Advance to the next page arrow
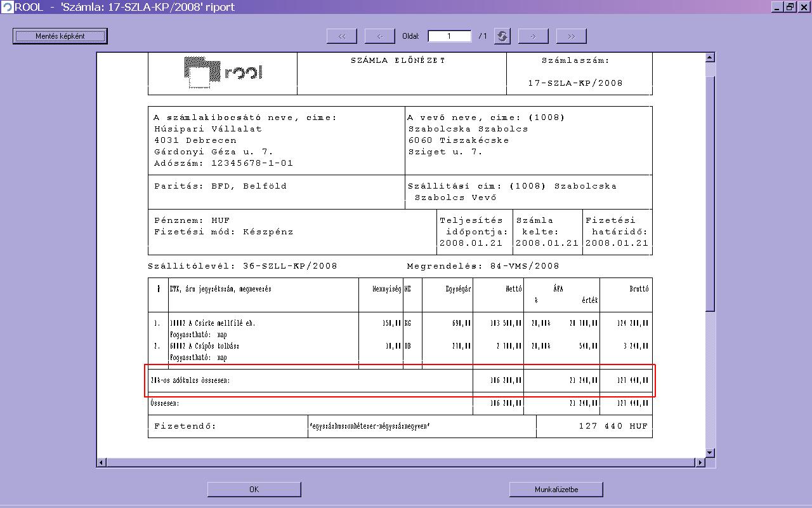This screenshot has width=812, height=508. [533, 36]
